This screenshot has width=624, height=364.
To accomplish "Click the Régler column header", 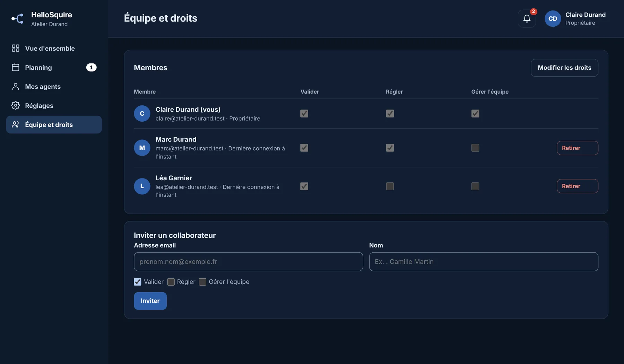I will pyautogui.click(x=394, y=92).
